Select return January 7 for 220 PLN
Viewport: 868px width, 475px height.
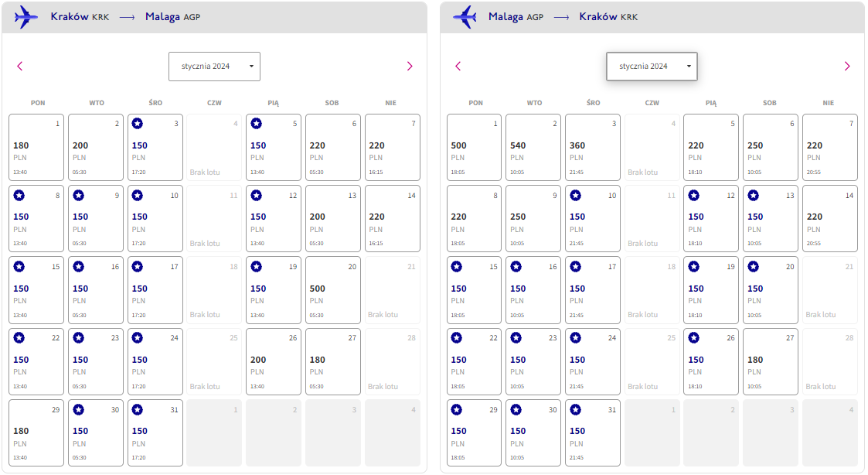click(830, 148)
